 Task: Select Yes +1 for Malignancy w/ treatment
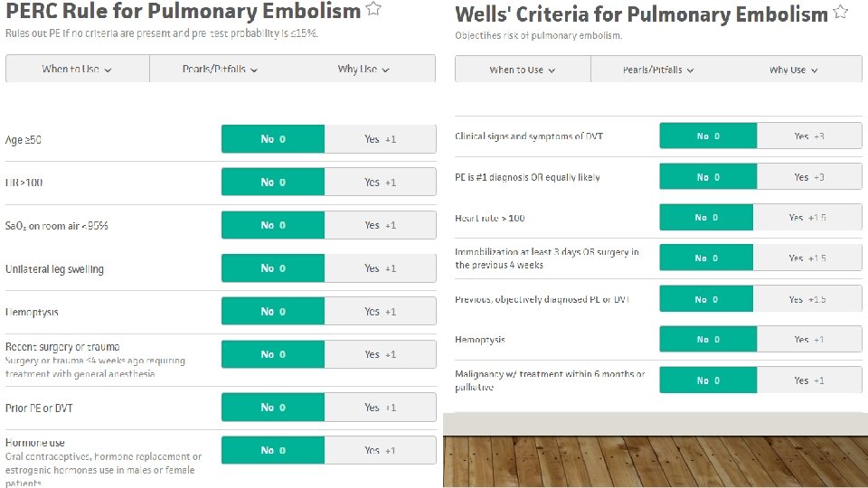[809, 380]
